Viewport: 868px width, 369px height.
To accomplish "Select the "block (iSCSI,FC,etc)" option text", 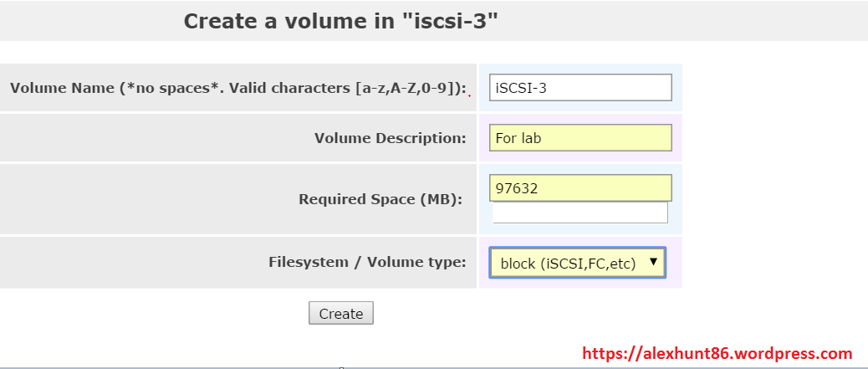I will [x=568, y=264].
